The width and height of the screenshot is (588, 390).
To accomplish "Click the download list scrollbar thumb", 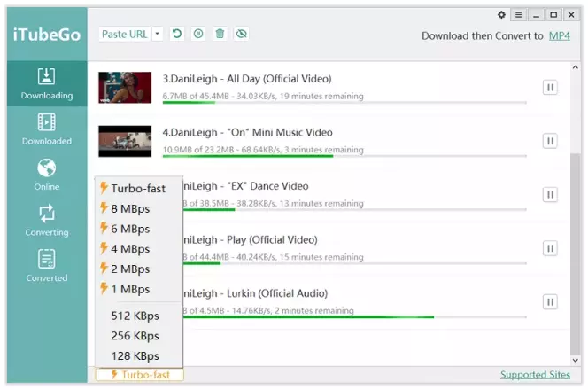I will pyautogui.click(x=576, y=253).
